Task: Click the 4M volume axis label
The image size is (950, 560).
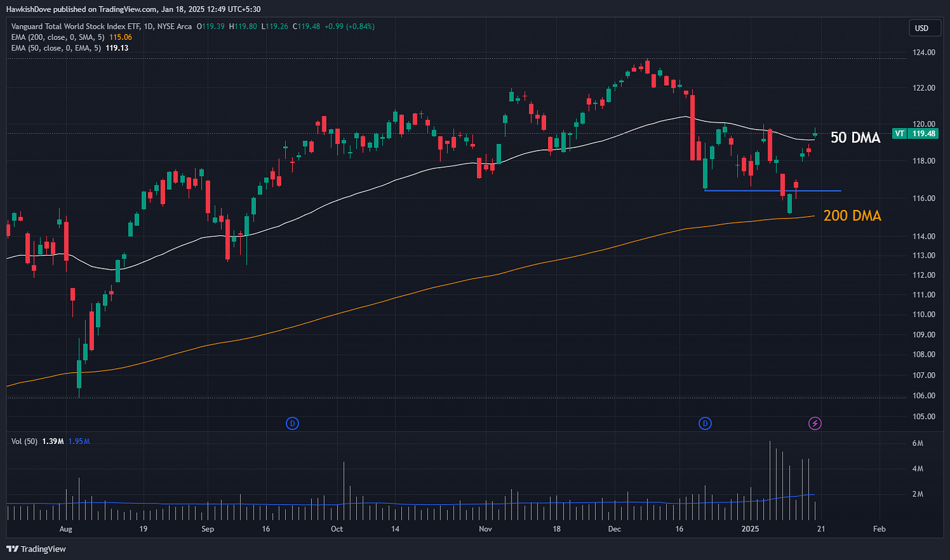Action: [x=918, y=469]
